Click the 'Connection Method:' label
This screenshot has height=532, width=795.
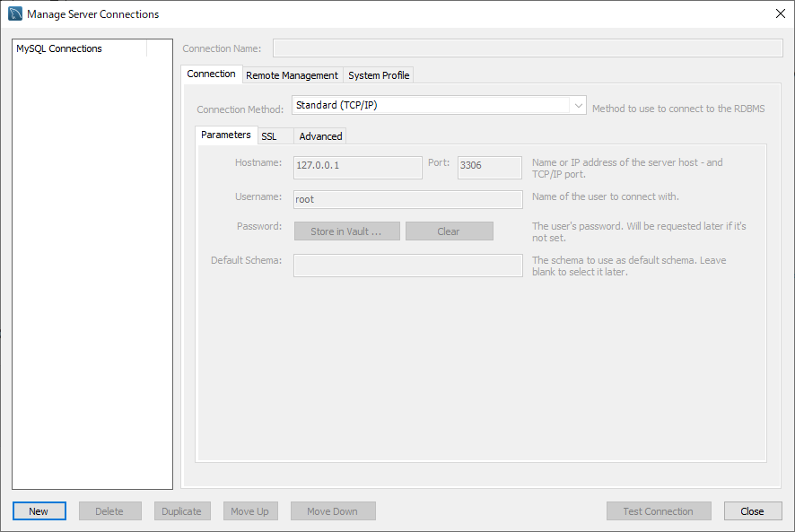pyautogui.click(x=240, y=109)
